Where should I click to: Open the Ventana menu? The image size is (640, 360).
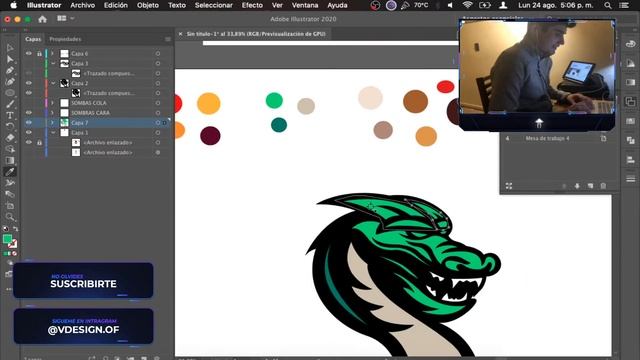click(305, 5)
